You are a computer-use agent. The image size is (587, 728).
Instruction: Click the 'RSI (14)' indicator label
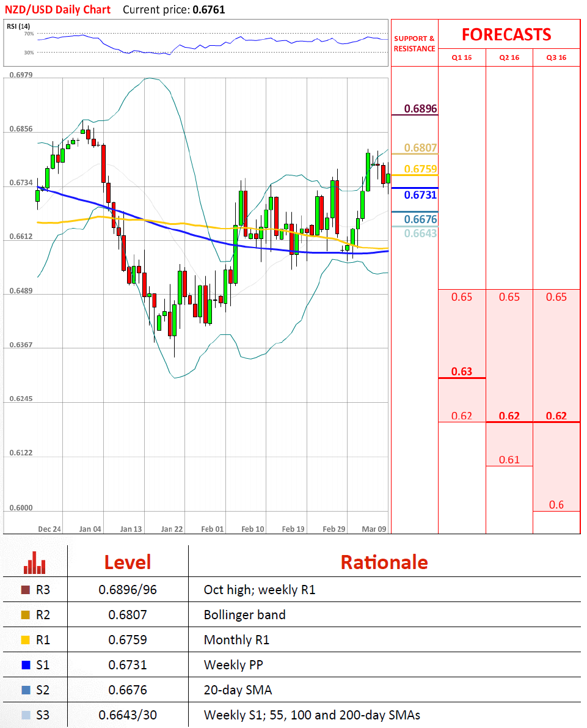coord(18,26)
